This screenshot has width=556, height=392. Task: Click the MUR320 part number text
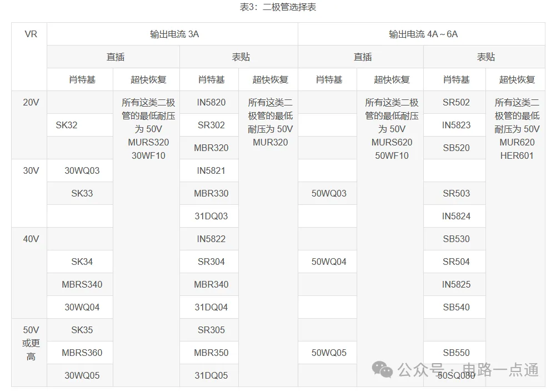point(270,143)
